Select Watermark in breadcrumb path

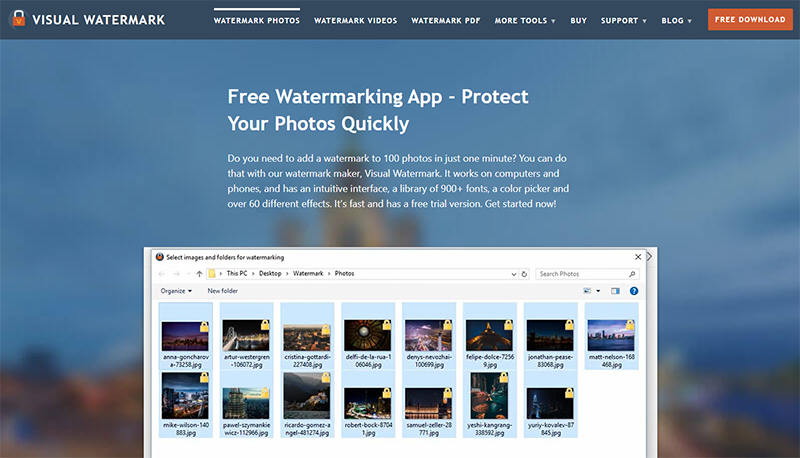[308, 273]
